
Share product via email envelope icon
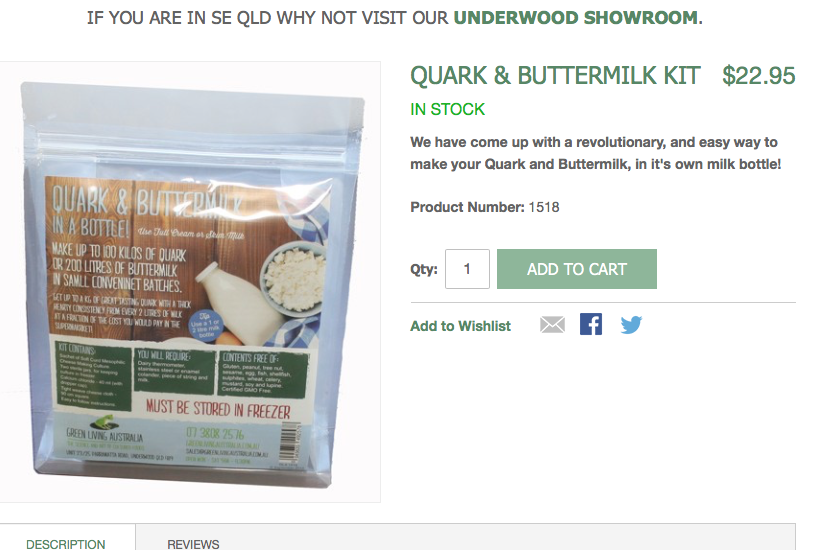pos(552,325)
